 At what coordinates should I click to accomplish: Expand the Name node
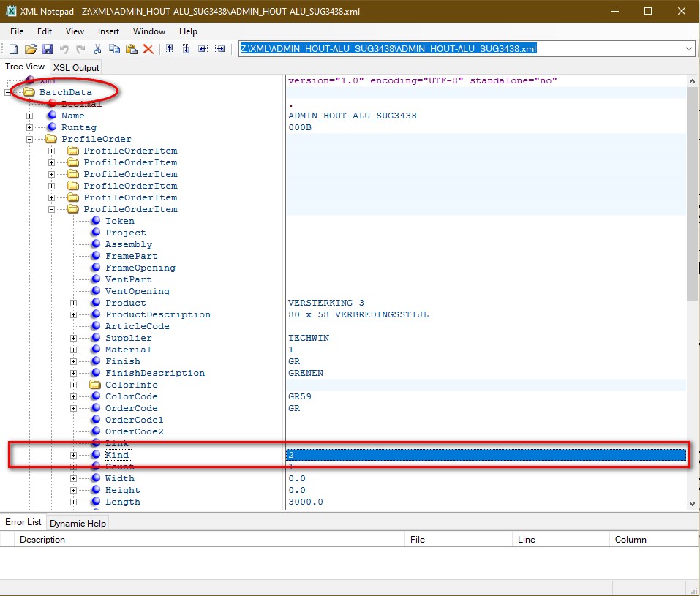29,116
